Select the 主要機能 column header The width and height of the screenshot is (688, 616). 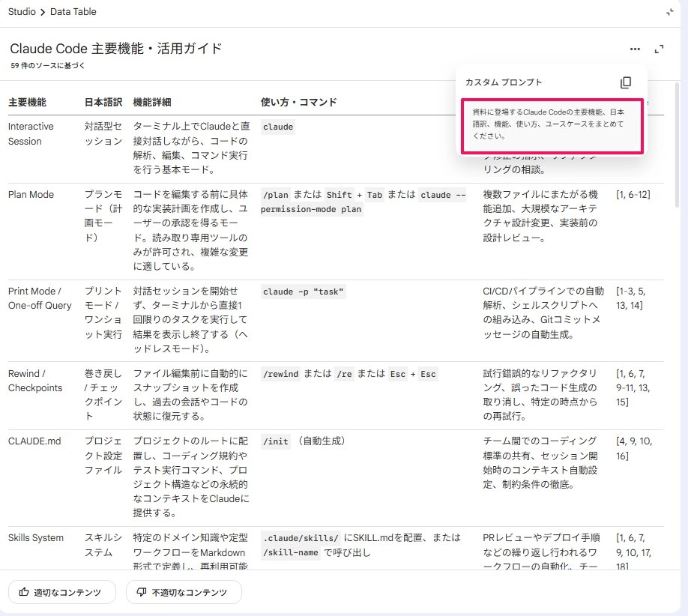[27, 102]
